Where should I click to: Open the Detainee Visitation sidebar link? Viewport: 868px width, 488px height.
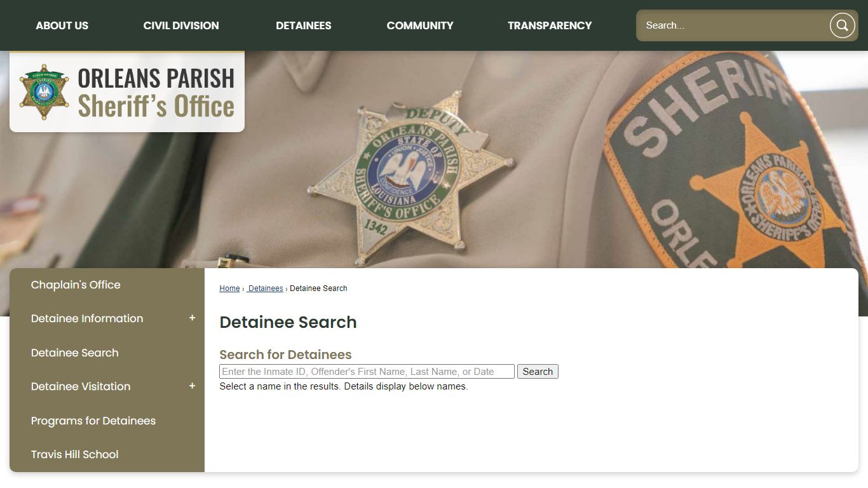(x=81, y=386)
